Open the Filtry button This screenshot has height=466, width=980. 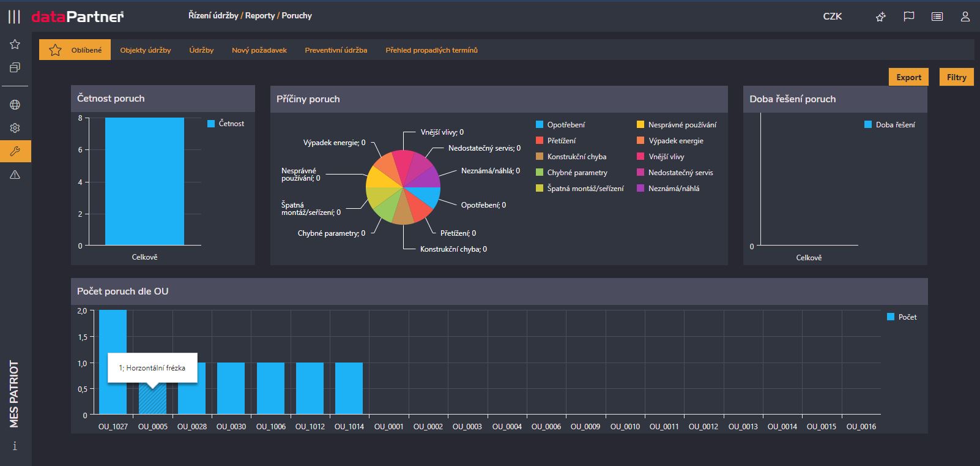(956, 77)
